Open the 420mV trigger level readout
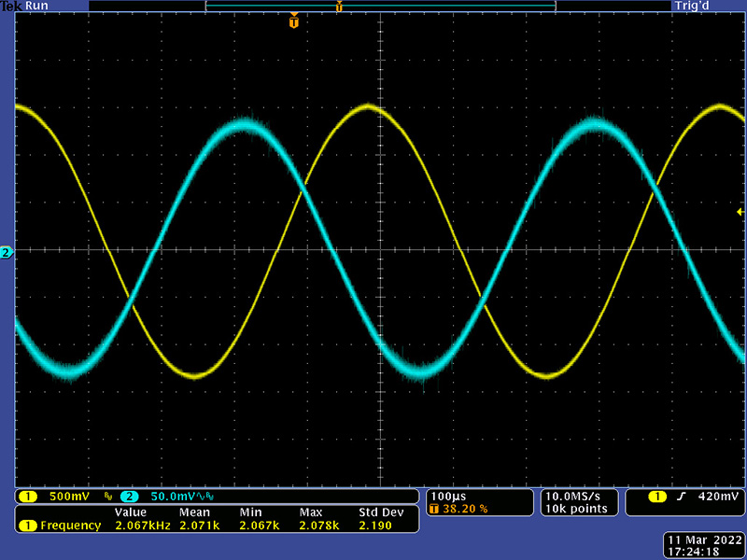This screenshot has width=747, height=560. (719, 496)
